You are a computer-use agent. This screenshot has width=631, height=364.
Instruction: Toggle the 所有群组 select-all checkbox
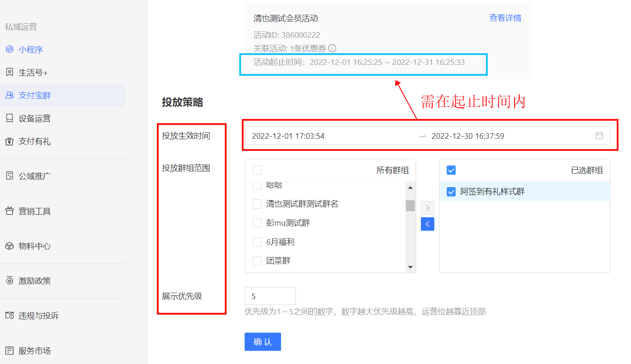pyautogui.click(x=257, y=170)
